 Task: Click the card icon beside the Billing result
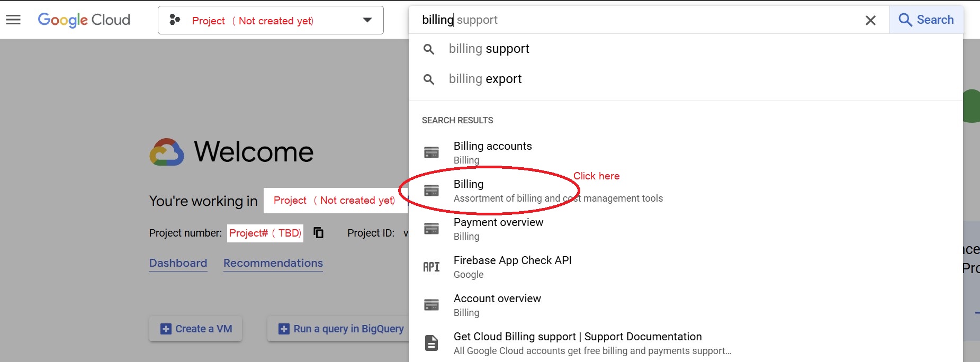[431, 191]
